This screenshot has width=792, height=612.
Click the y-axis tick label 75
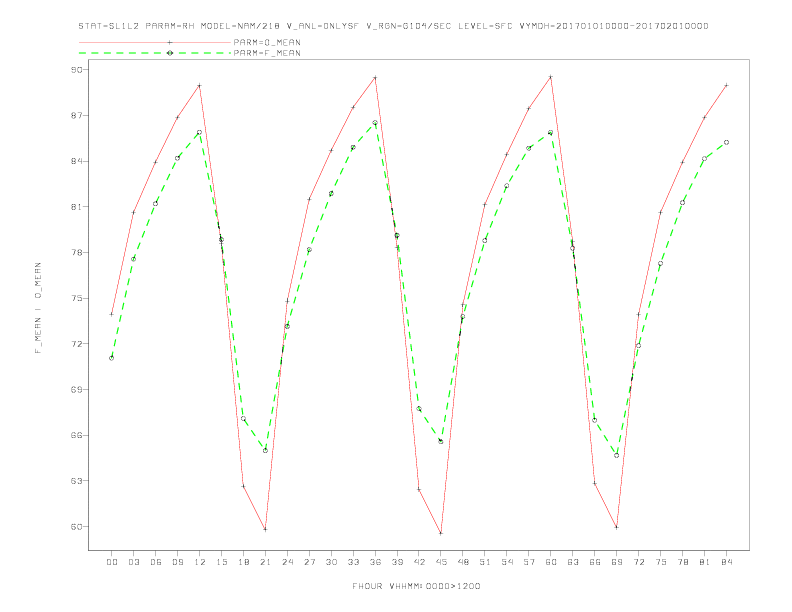77,298
